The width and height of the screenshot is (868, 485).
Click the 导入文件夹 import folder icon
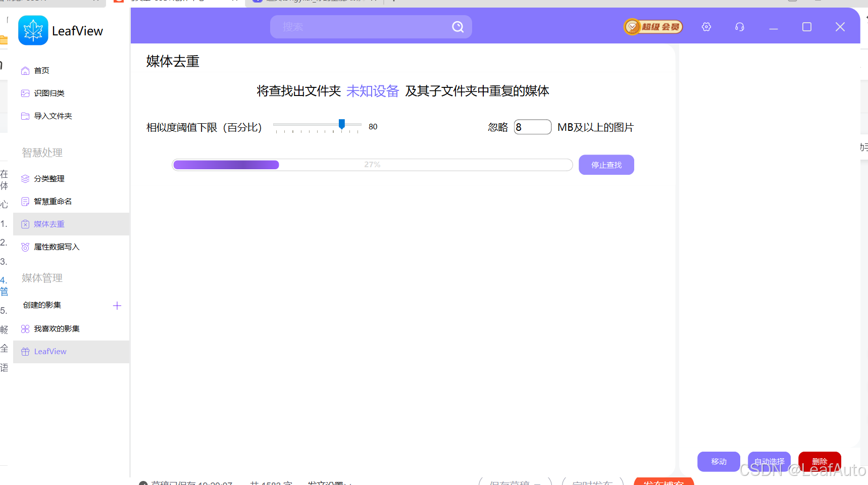(x=25, y=116)
